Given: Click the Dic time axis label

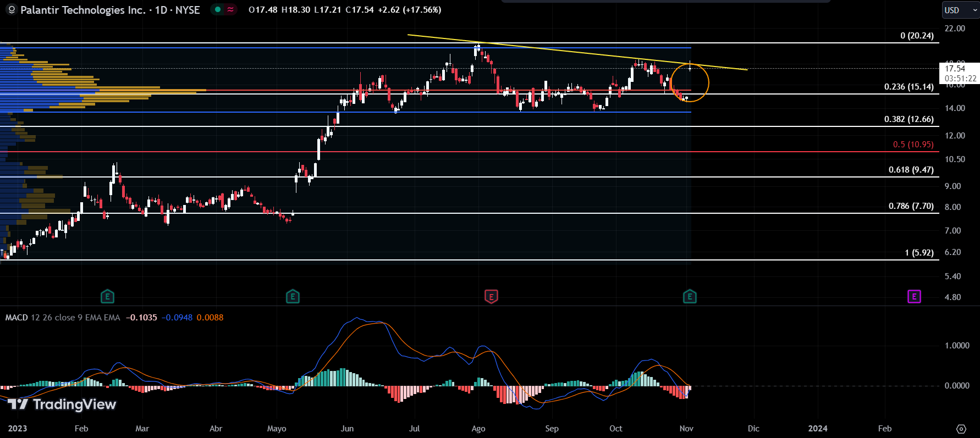Looking at the screenshot, I should (x=753, y=429).
